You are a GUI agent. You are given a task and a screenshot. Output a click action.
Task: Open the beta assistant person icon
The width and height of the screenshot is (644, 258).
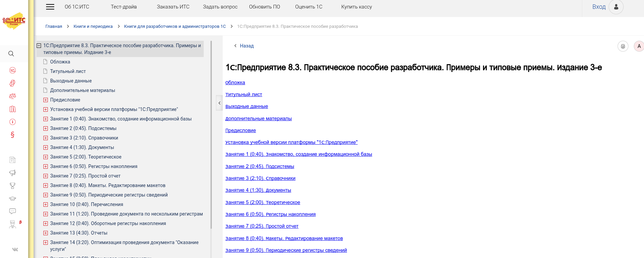click(x=13, y=224)
